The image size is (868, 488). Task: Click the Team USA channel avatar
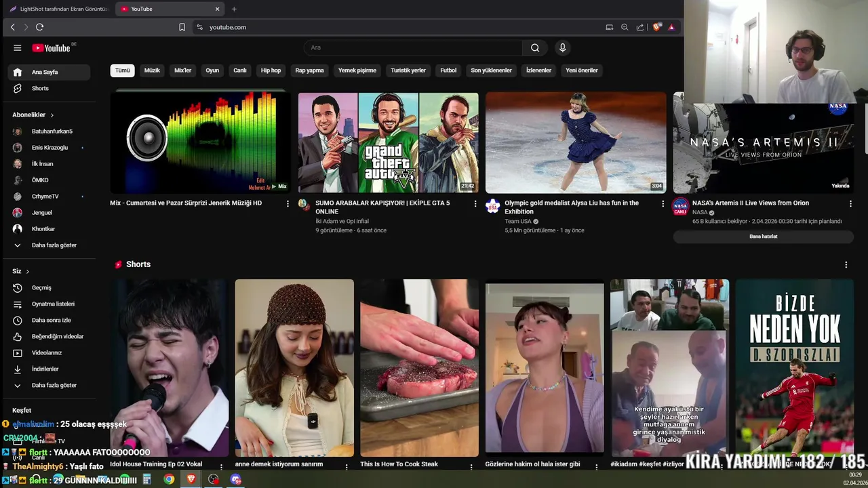(493, 206)
